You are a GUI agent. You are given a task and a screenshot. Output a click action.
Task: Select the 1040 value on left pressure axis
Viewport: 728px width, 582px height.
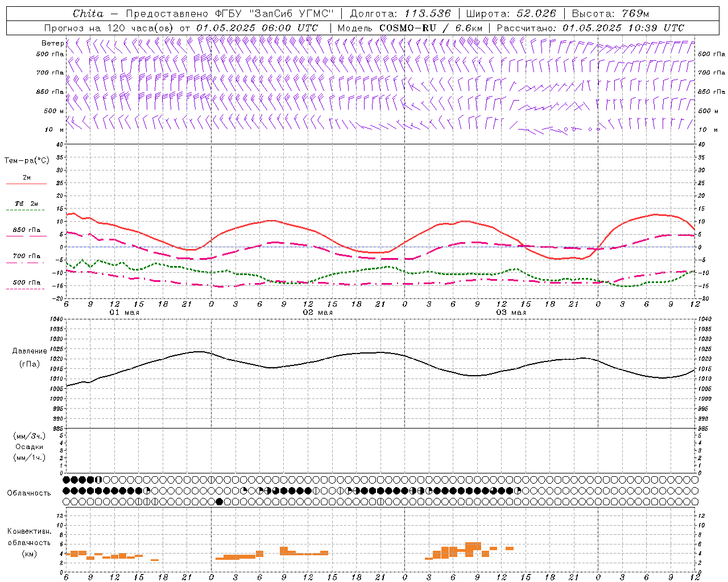click(x=55, y=319)
